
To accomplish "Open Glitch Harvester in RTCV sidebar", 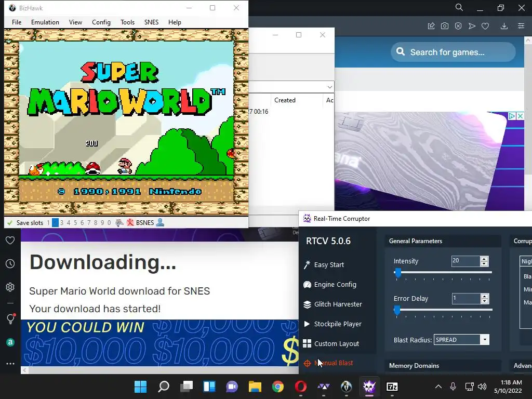I will pyautogui.click(x=338, y=304).
